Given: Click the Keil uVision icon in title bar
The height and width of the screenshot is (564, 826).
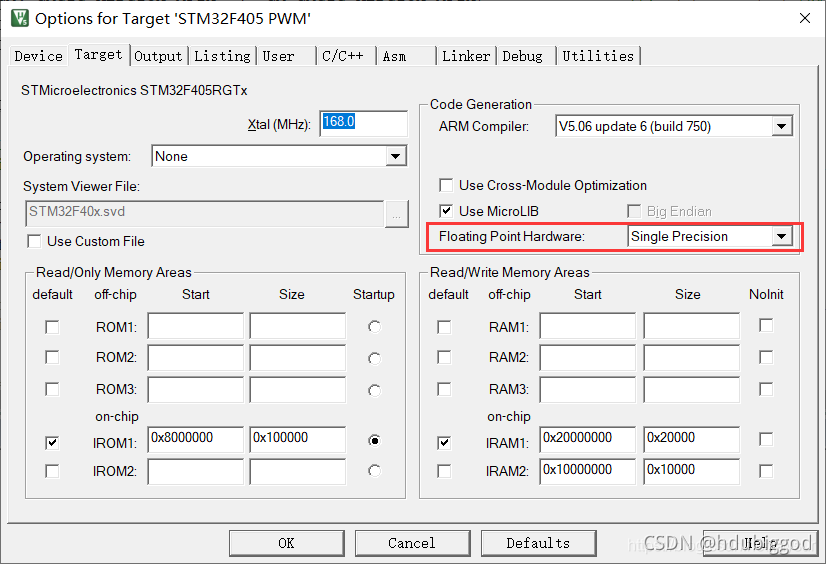Looking at the screenshot, I should [20, 18].
